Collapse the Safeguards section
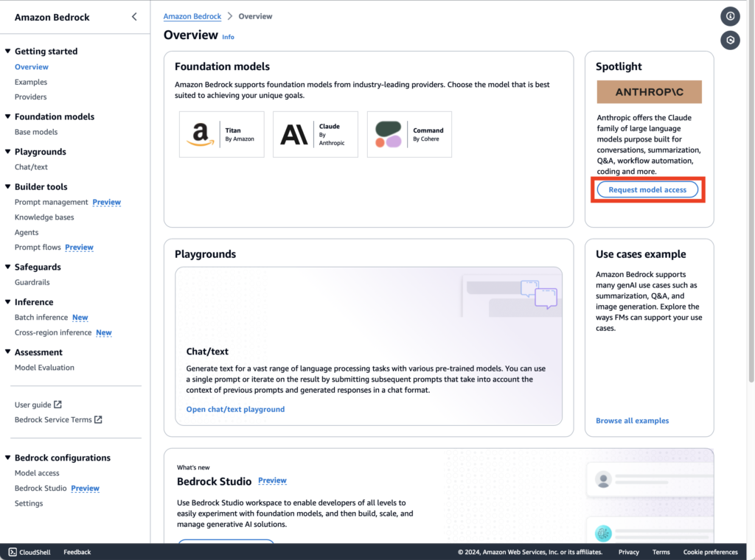The width and height of the screenshot is (755, 560). [x=7, y=267]
